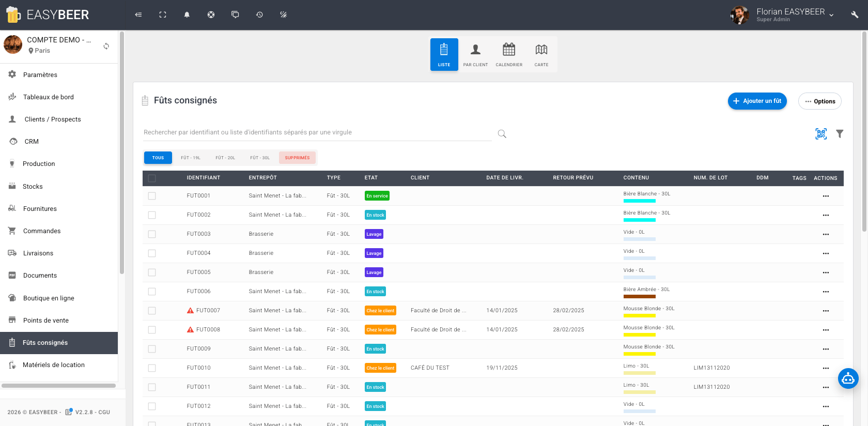Select the FUT0007 row checkbox
The width and height of the screenshot is (868, 426).
(152, 311)
